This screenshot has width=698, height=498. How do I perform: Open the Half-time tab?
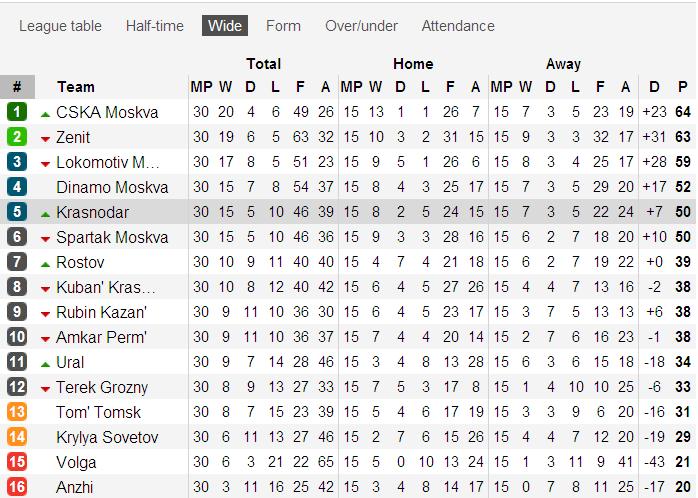(154, 26)
